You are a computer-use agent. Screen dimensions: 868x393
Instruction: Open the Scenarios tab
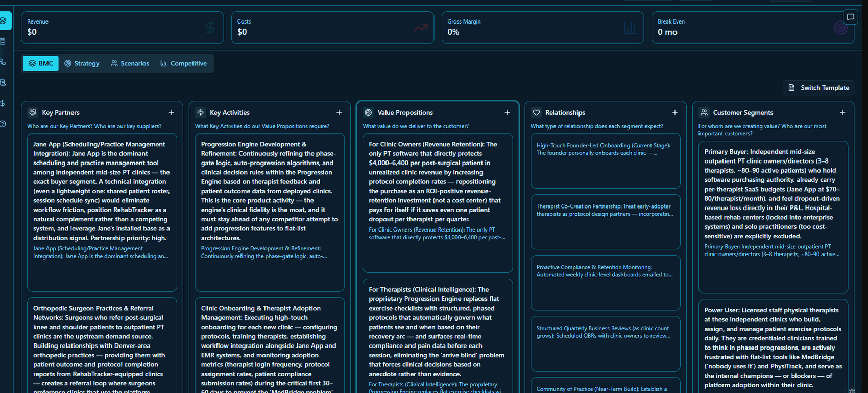(130, 63)
